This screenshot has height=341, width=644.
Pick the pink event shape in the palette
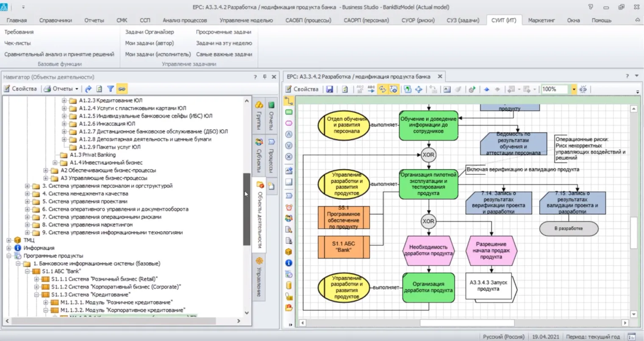coord(289,123)
